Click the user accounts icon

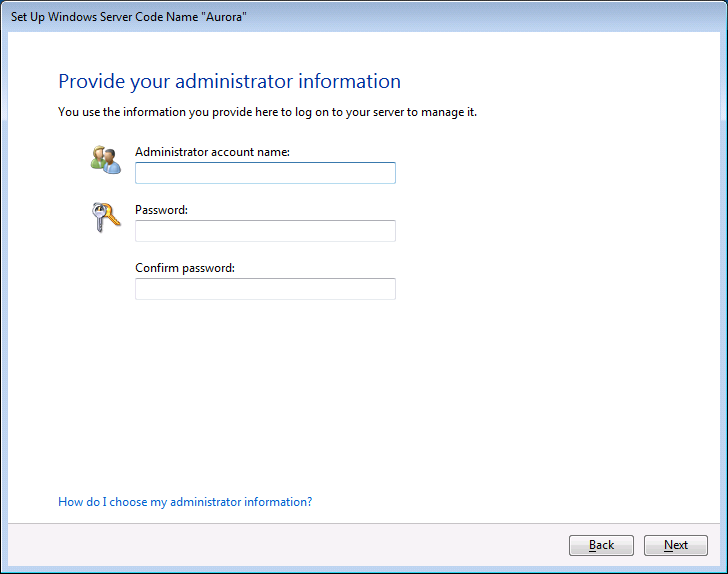coord(104,158)
